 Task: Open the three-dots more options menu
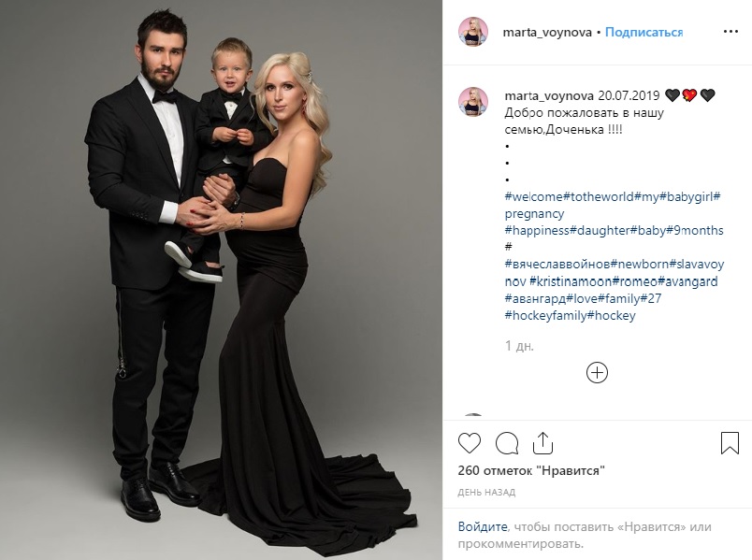(x=730, y=32)
